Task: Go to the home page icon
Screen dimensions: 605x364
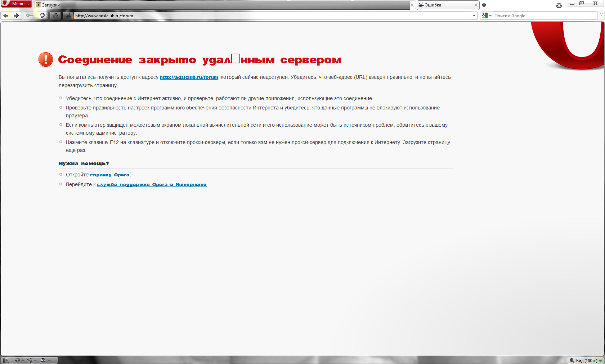Action: [x=55, y=15]
